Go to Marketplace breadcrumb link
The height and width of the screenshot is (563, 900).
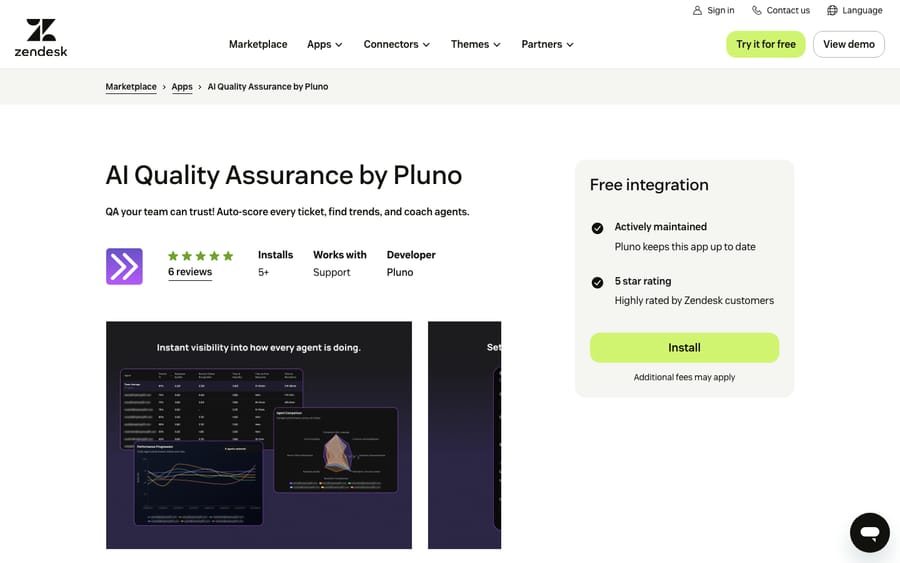click(131, 87)
